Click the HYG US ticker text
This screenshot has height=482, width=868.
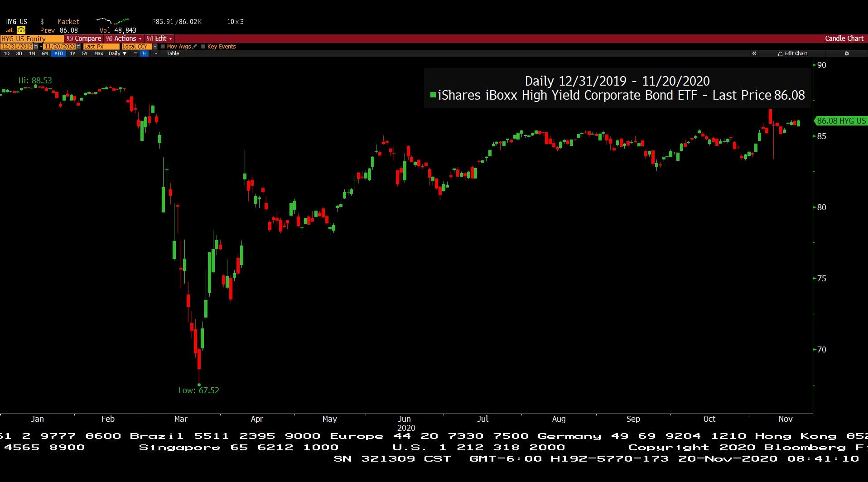click(16, 21)
